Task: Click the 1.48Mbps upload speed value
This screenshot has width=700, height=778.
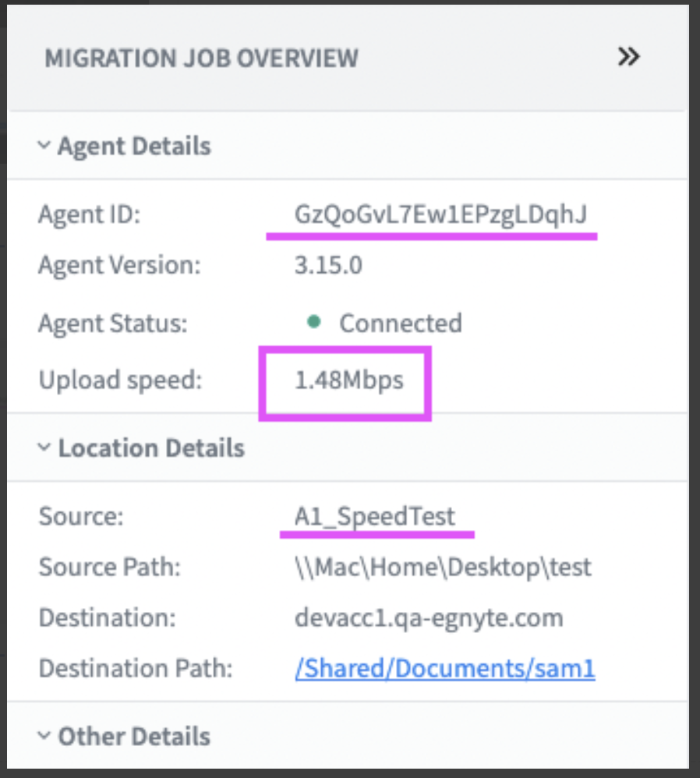Action: point(349,380)
